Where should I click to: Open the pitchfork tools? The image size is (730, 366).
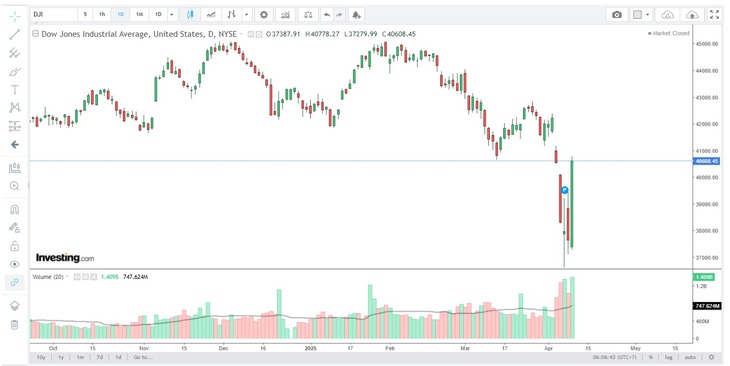[14, 53]
